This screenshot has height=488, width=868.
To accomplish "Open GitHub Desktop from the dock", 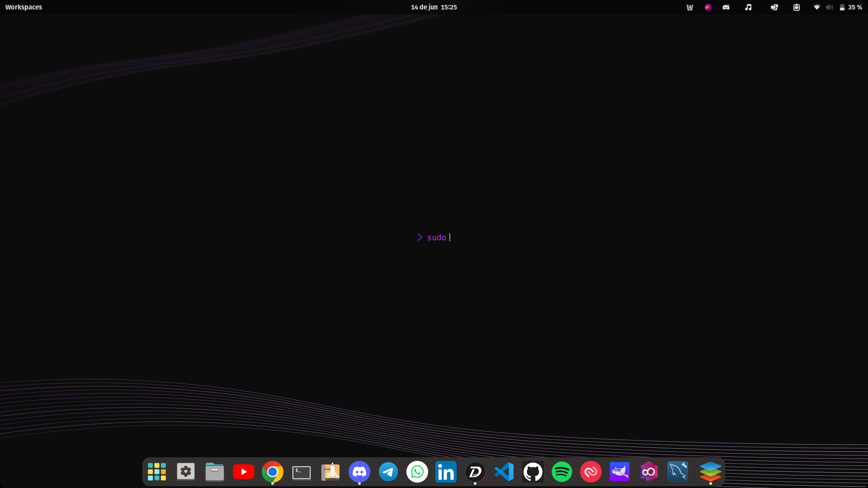I will tap(533, 472).
